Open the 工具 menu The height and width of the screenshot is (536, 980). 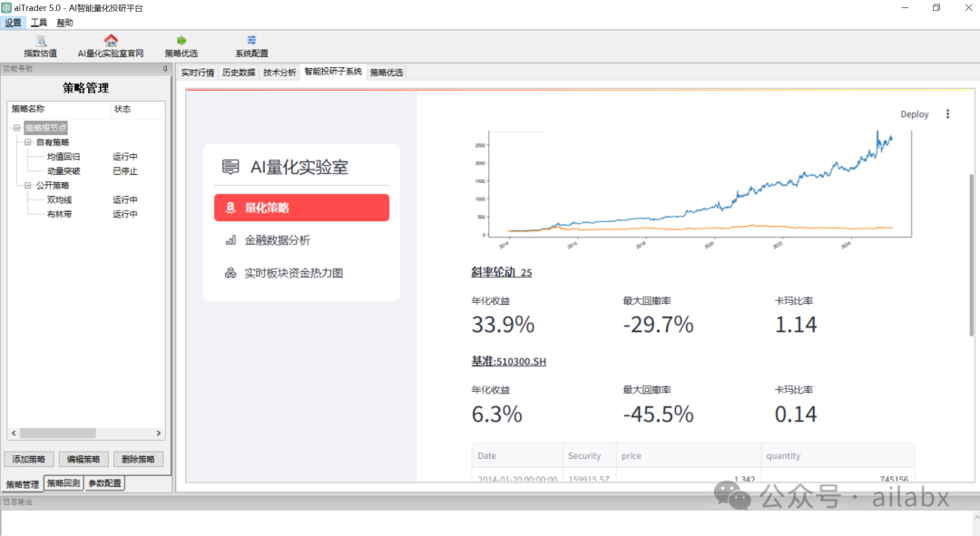click(39, 23)
